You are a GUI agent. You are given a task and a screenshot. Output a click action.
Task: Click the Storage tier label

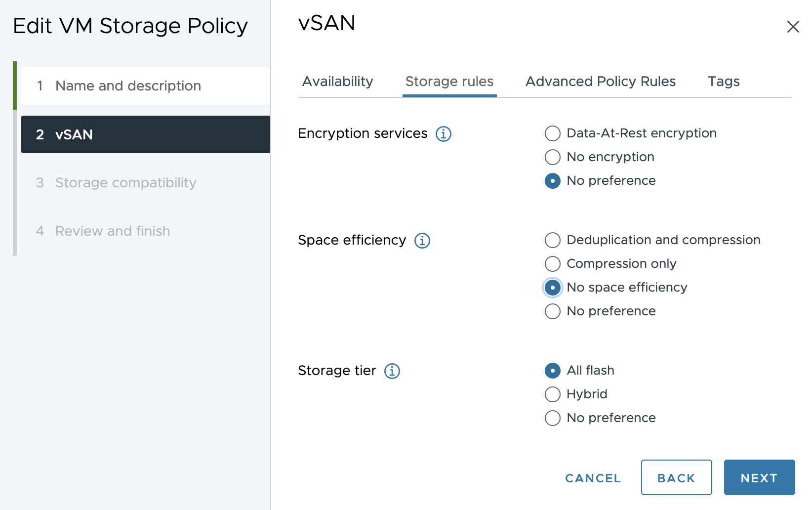click(x=337, y=371)
